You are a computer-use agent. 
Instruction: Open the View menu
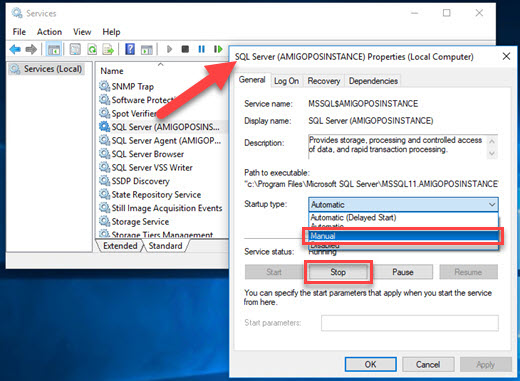pyautogui.click(x=82, y=32)
